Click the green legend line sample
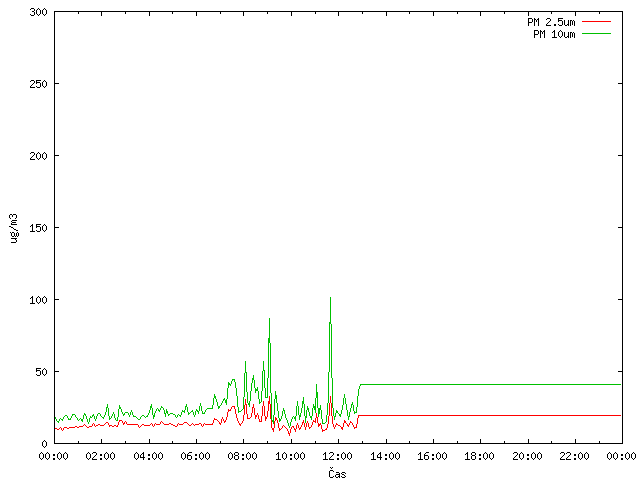640x480 pixels. click(x=596, y=34)
